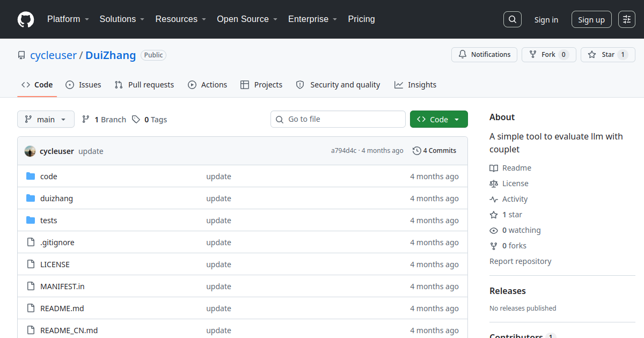This screenshot has height=338, width=644.
Task: Click the Releases heading link
Action: [508, 291]
